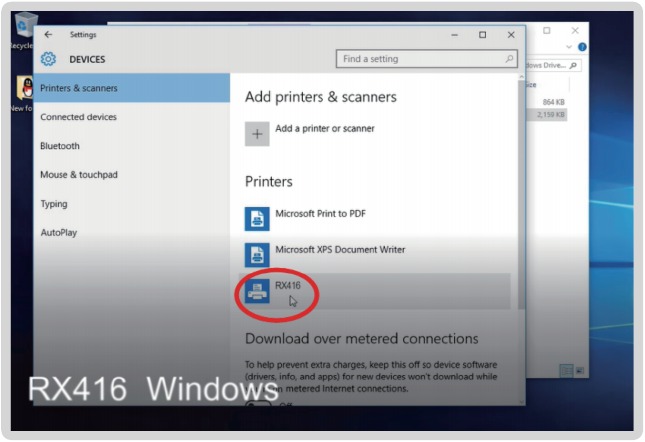Open Typing settings
This screenshot has height=442, width=645.
54,204
